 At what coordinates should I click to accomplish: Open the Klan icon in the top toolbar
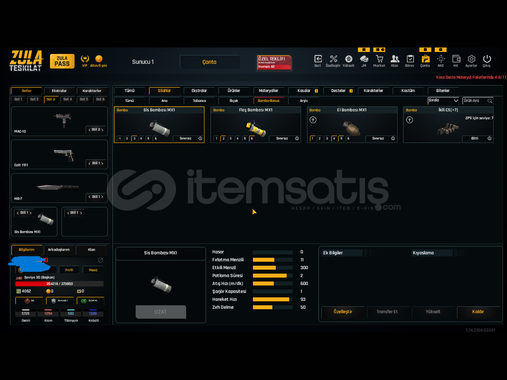pyautogui.click(x=395, y=61)
